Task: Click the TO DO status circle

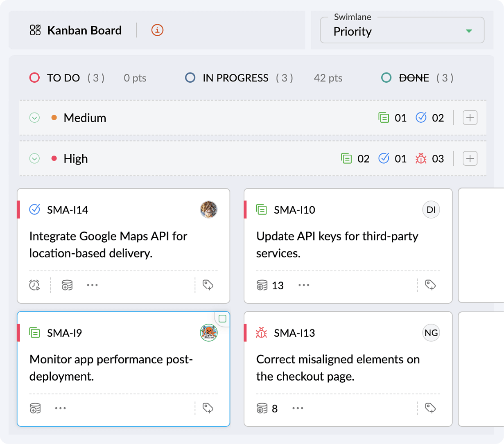Action: (35, 78)
